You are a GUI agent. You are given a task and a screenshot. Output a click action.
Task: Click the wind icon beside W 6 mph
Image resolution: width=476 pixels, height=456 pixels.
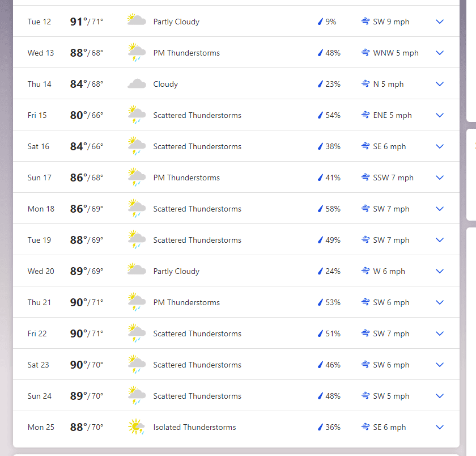[x=365, y=271]
